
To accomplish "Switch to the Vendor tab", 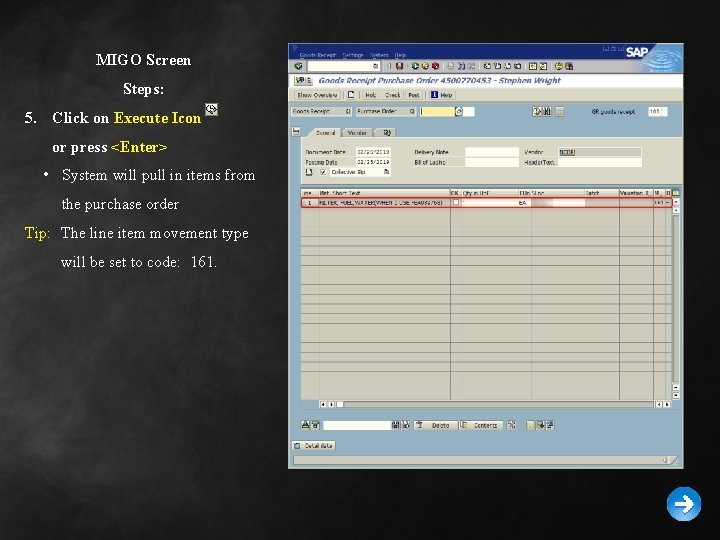I will click(357, 133).
